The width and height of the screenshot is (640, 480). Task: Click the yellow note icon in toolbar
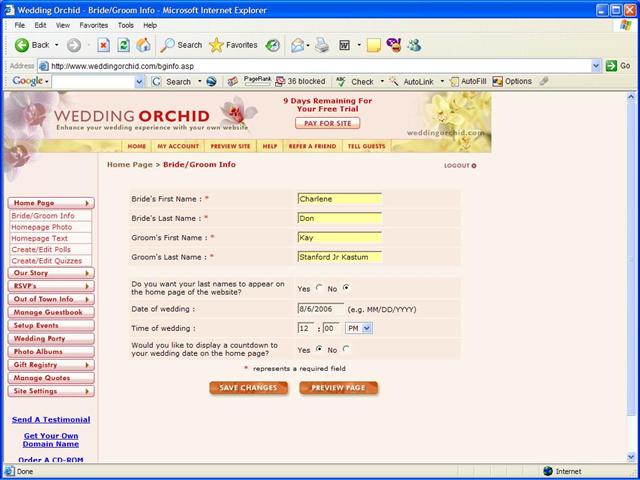pos(374,45)
